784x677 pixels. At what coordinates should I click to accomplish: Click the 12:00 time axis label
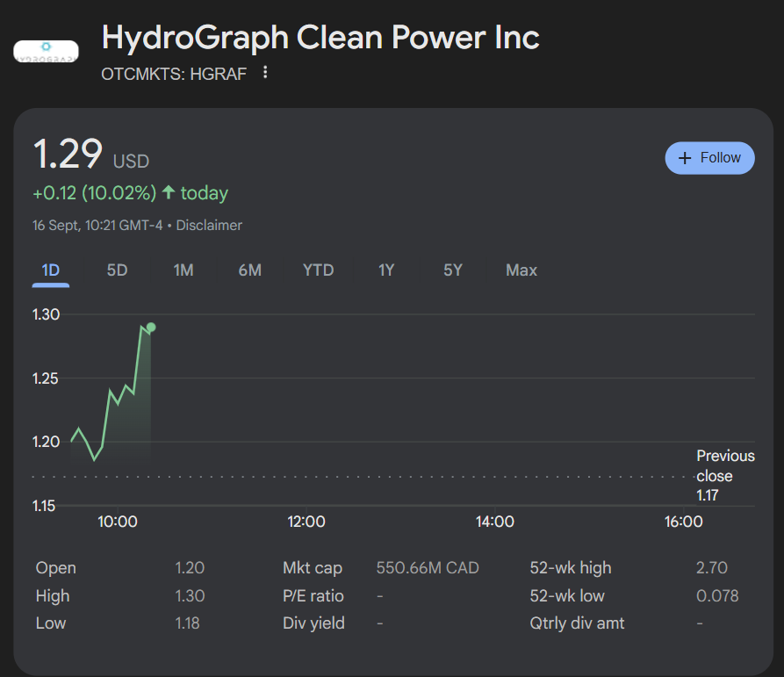click(x=306, y=522)
